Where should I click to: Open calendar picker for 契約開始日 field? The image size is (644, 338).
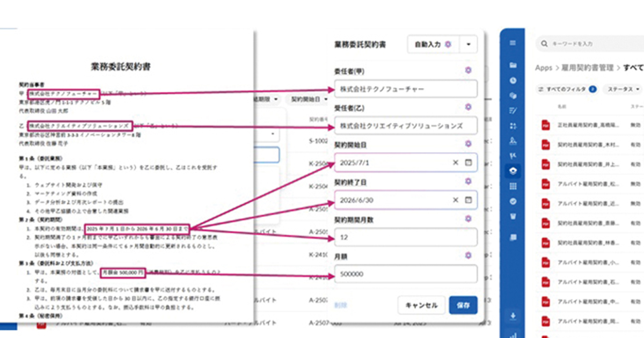(x=468, y=163)
